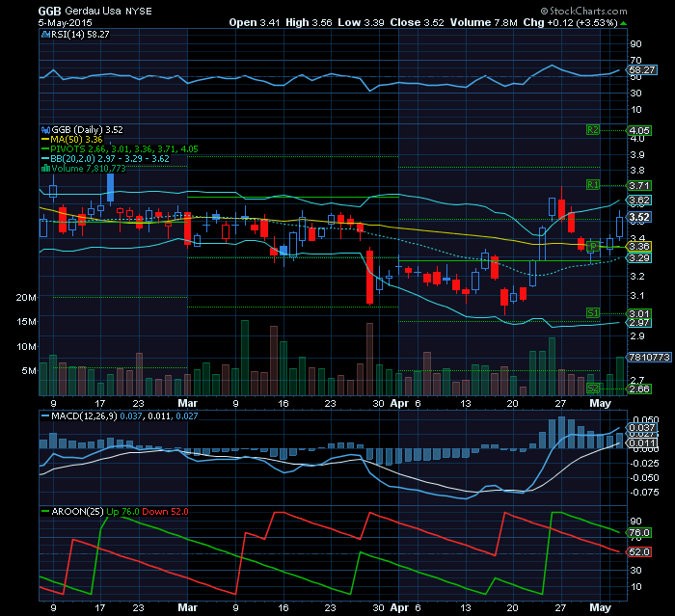Click the Apr label below the Aroon panel
The width and height of the screenshot is (675, 616).
coord(399,608)
